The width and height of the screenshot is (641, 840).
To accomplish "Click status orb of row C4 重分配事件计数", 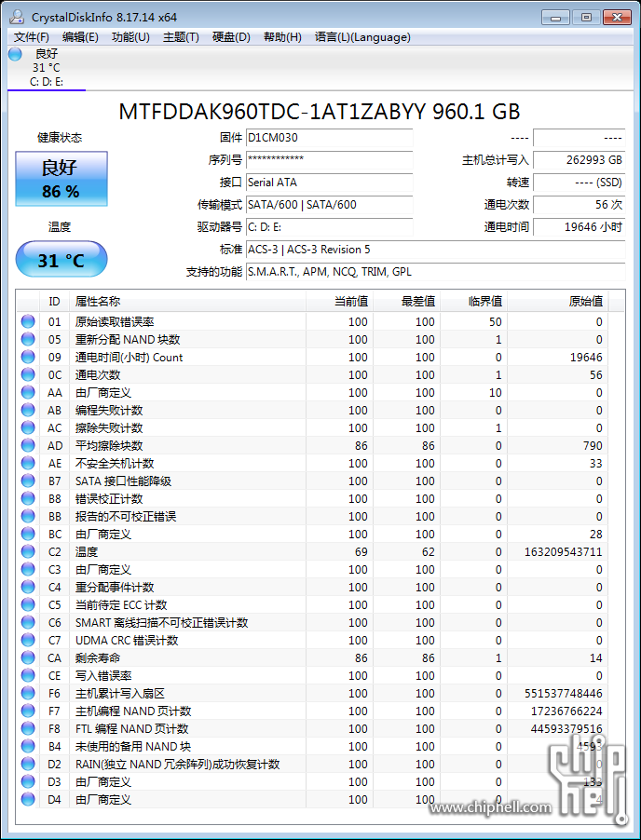I will tap(28, 587).
